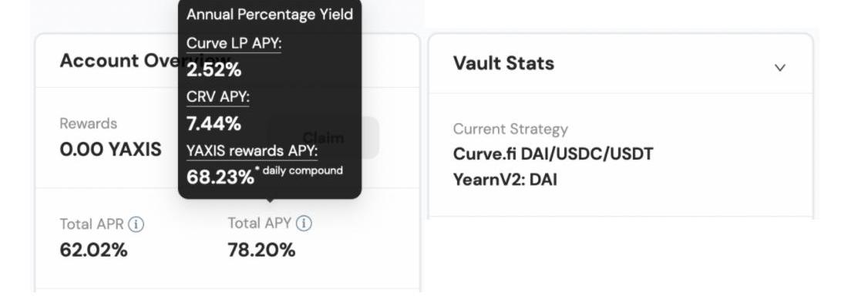Click the 62.02% Total APR value

pyautogui.click(x=93, y=250)
